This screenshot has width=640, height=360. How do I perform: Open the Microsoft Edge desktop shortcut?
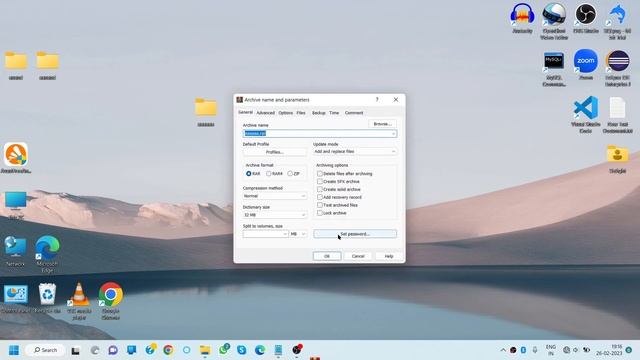47,254
